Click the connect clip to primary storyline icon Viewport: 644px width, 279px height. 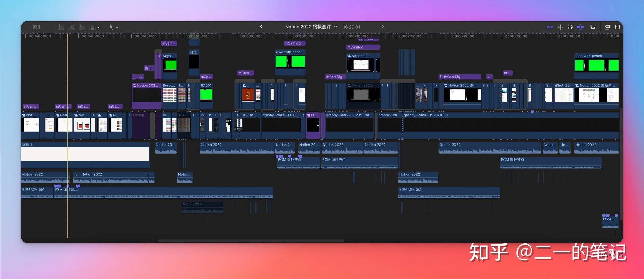(x=61, y=27)
